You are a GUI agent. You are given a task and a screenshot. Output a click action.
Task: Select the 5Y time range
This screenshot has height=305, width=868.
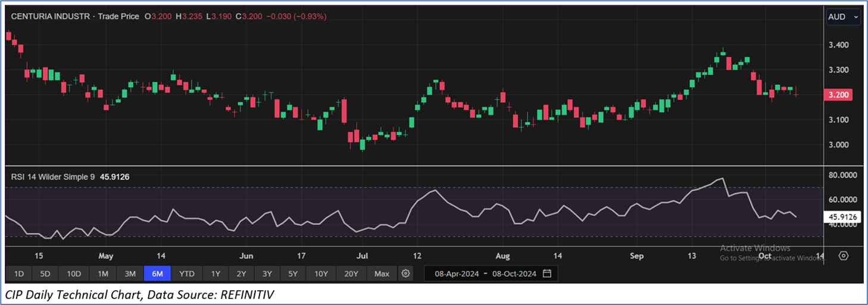pyautogui.click(x=293, y=273)
